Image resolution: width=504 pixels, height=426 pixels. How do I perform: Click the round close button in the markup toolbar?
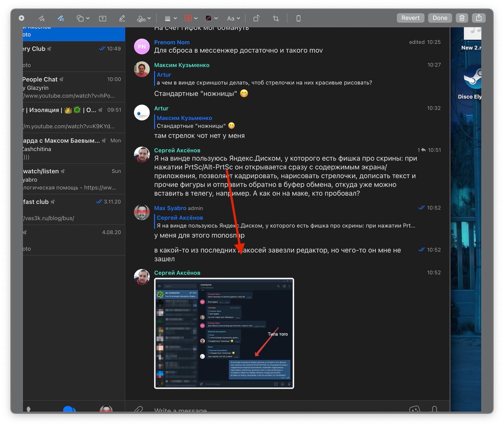click(x=22, y=18)
